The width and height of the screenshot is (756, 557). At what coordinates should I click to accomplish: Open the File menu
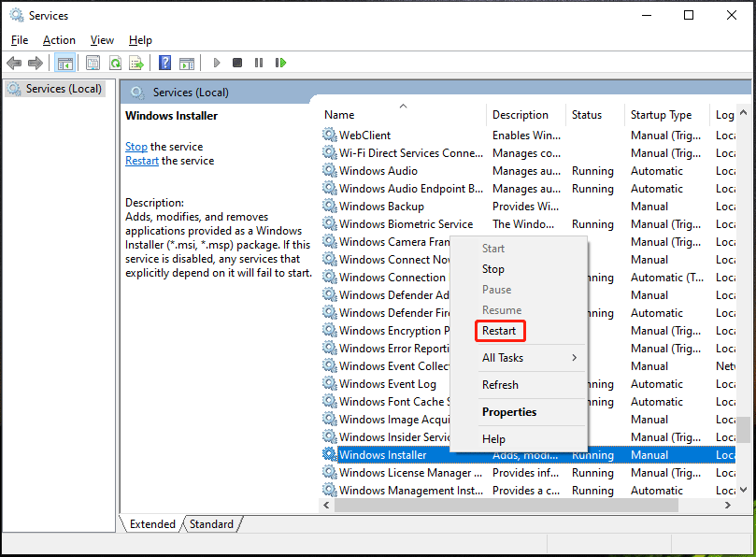[20, 40]
